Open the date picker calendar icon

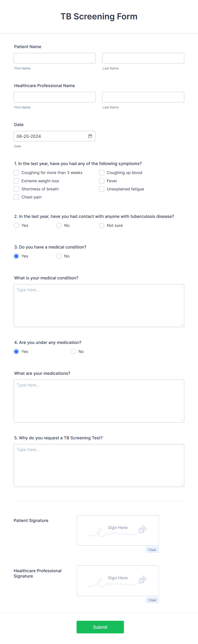coord(90,136)
